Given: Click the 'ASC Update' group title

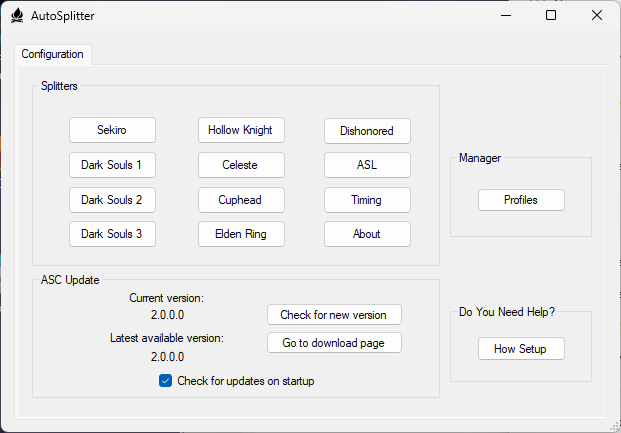Looking at the screenshot, I should 70,280.
